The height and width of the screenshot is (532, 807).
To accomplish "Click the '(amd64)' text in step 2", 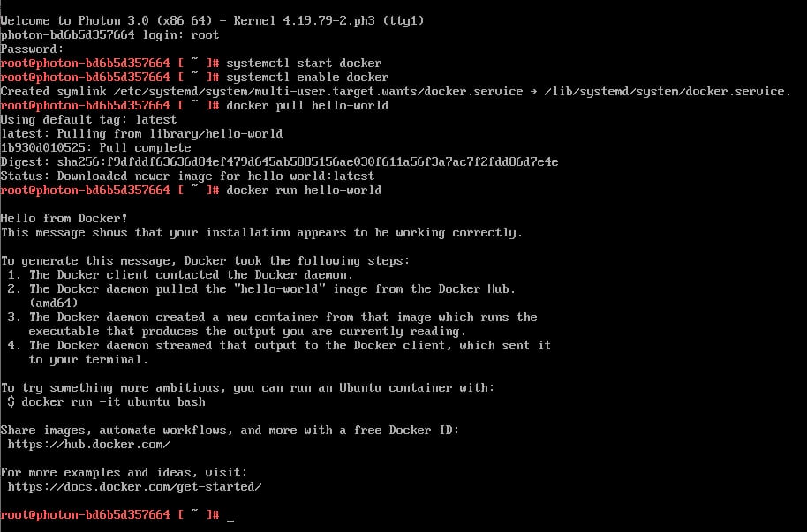I will tap(53, 303).
